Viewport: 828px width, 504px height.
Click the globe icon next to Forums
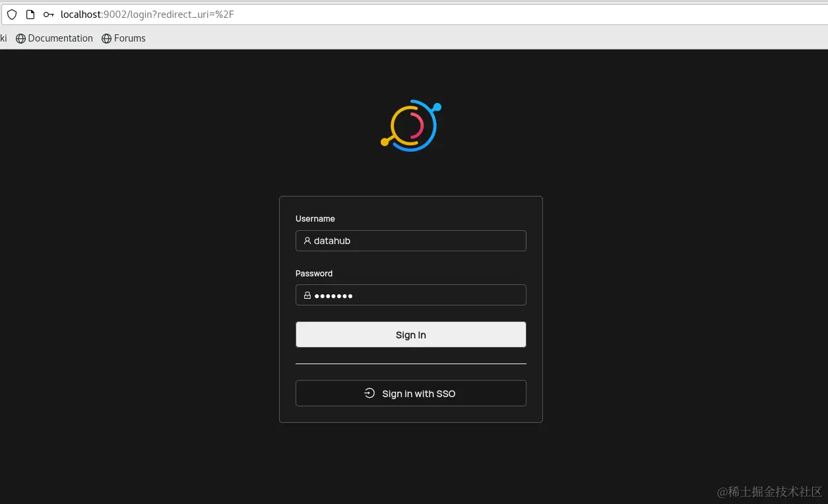pos(106,38)
